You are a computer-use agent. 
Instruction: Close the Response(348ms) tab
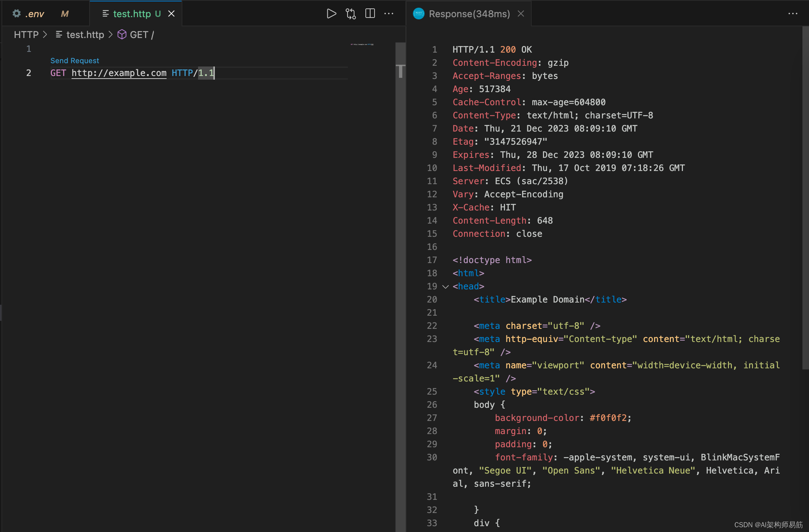(521, 14)
